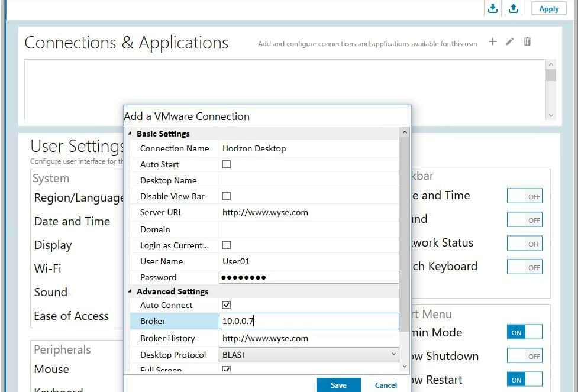Click the import configuration download icon
This screenshot has height=392, width=578.
pos(492,8)
